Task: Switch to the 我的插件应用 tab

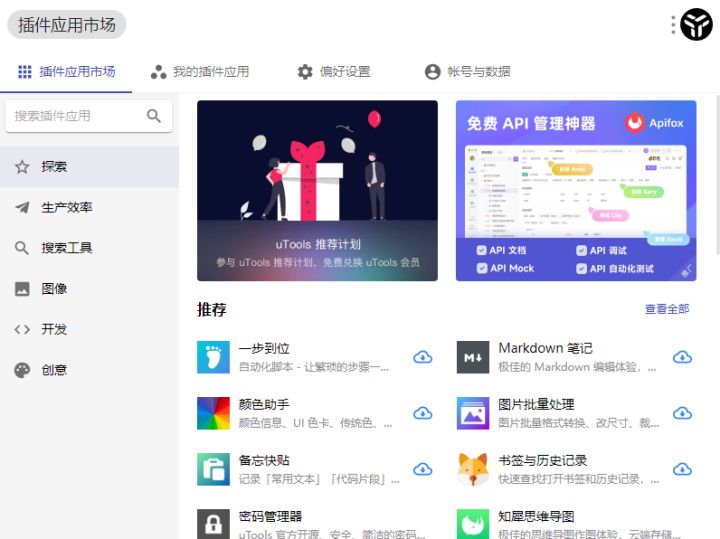Action: 200,72
